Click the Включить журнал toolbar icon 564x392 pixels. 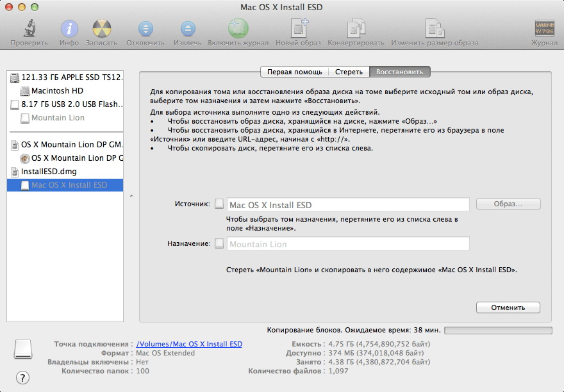[x=238, y=28]
